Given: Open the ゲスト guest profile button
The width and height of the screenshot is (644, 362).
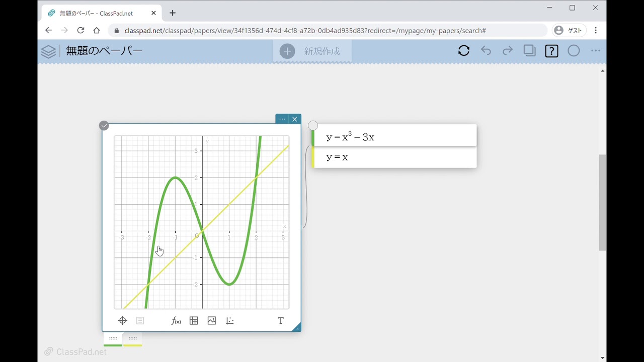Looking at the screenshot, I should click(569, 30).
